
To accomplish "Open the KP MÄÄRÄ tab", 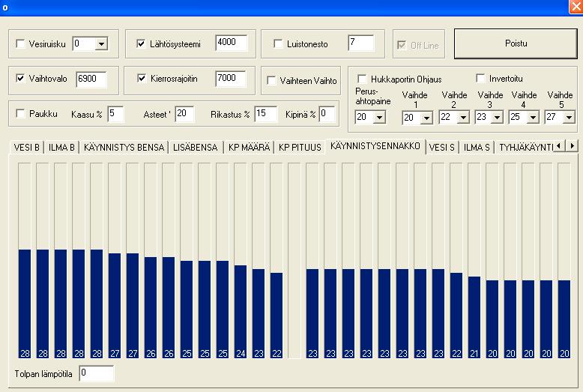I will point(249,147).
